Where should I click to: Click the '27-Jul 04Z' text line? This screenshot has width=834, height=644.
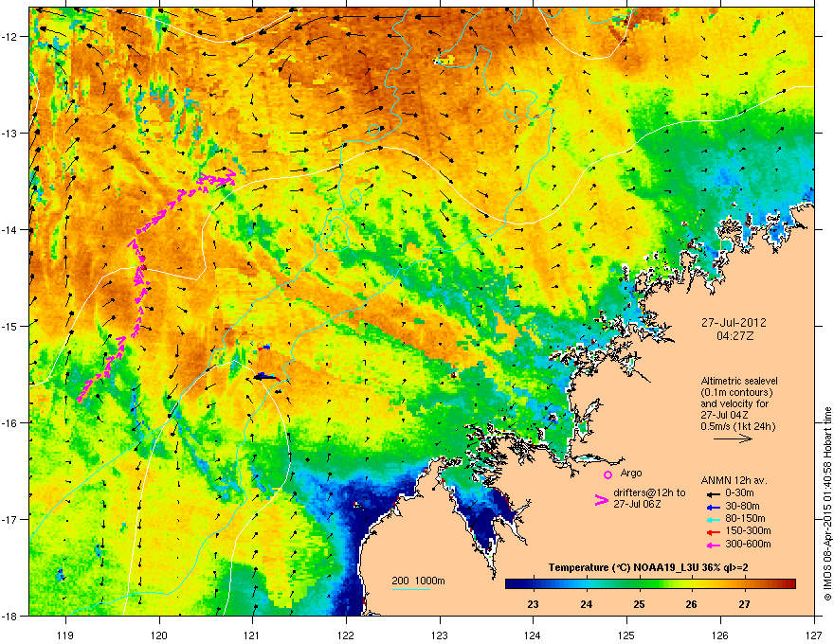(724, 415)
